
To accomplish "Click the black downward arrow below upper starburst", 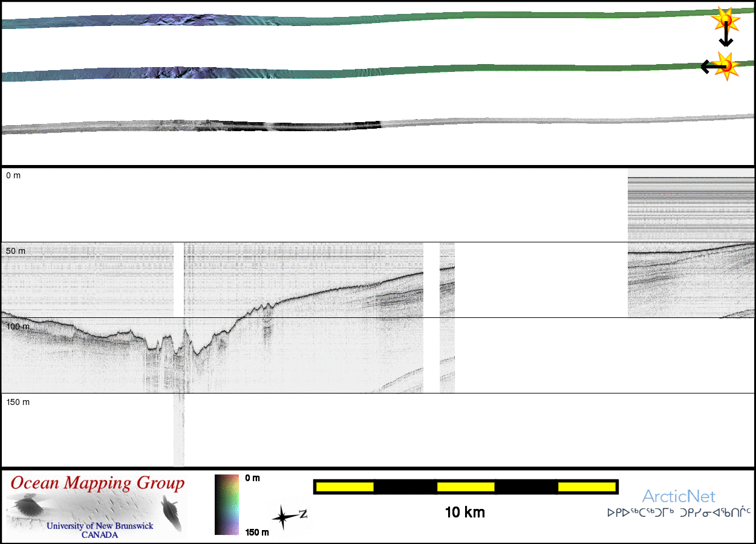I will click(x=726, y=37).
